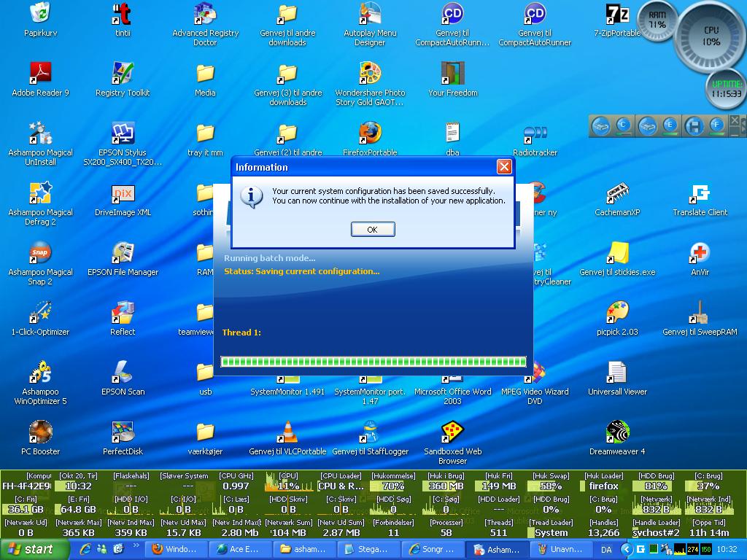Screen dimensions: 747x560
Task: Click the DA language indicator
Action: point(606,550)
